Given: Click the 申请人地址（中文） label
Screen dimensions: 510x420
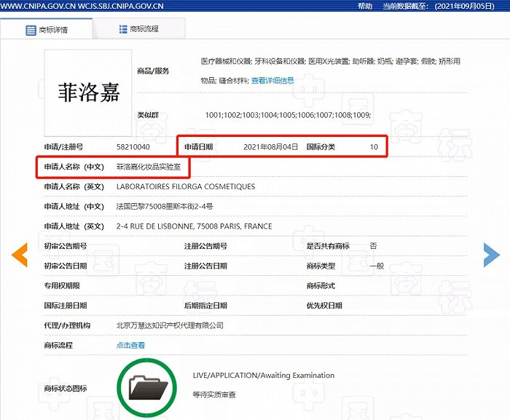Looking at the screenshot, I should (x=74, y=207).
